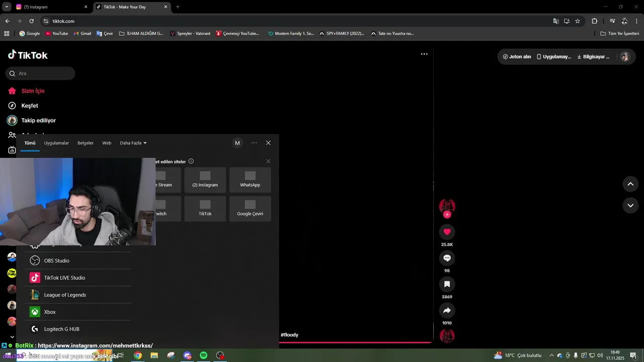Bookmark this page with the star icon

tap(578, 21)
